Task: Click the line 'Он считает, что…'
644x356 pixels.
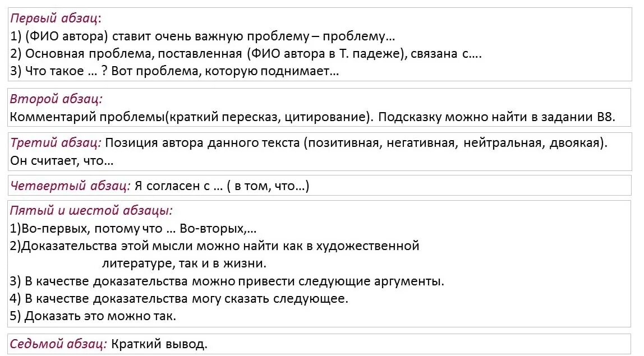Action: click(62, 160)
